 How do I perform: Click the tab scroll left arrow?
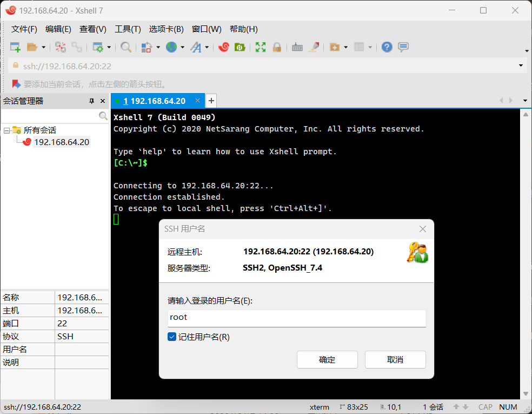[502, 101]
